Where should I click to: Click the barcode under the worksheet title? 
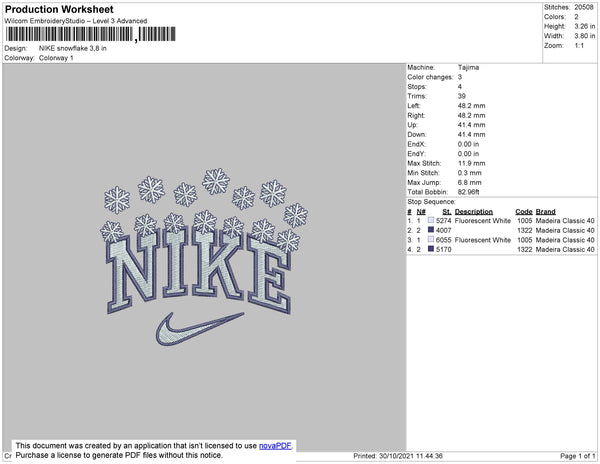pos(90,34)
